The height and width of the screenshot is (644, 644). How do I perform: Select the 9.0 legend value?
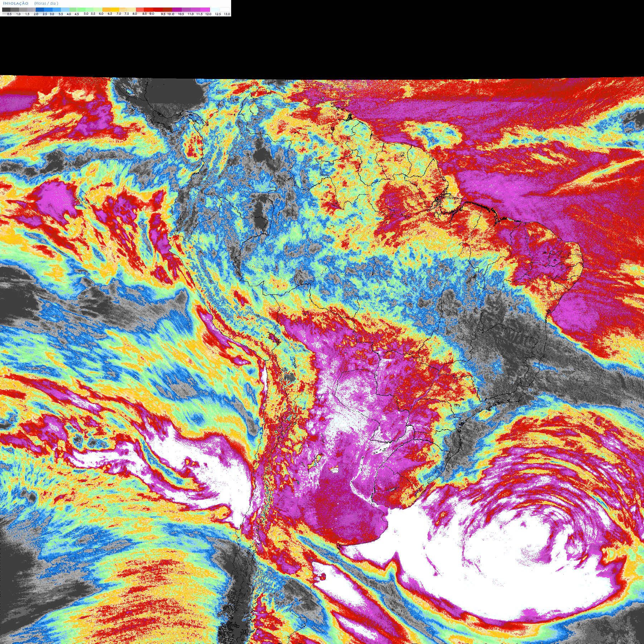152,14
